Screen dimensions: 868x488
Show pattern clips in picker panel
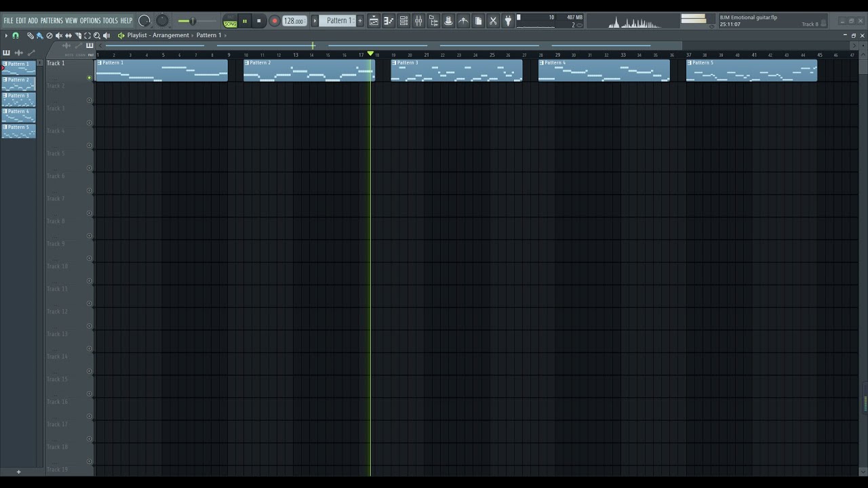[7, 53]
